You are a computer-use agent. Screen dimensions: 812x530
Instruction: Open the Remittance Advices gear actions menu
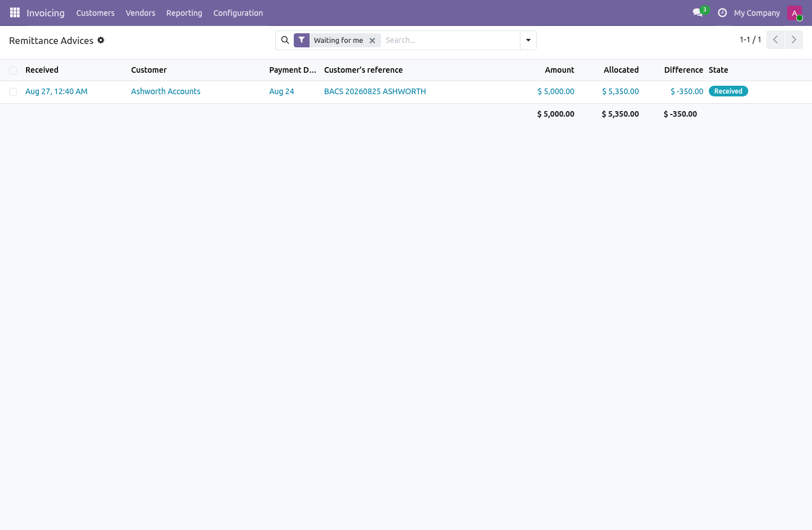click(101, 40)
